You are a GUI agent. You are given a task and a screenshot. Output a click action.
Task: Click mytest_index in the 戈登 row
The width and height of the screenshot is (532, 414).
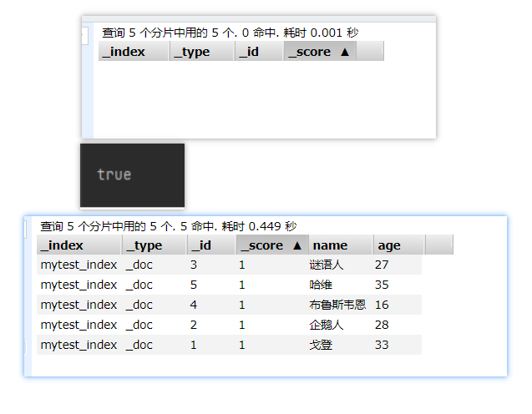click(x=79, y=345)
